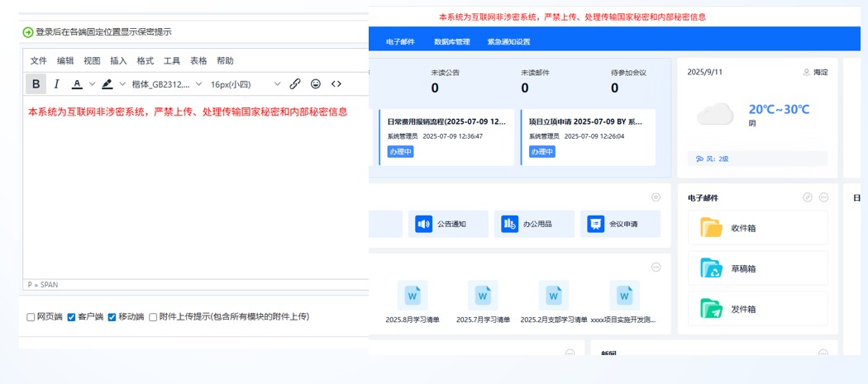The height and width of the screenshot is (384, 868).
Task: Switch to the 数据库管理 tab
Action: (x=451, y=41)
